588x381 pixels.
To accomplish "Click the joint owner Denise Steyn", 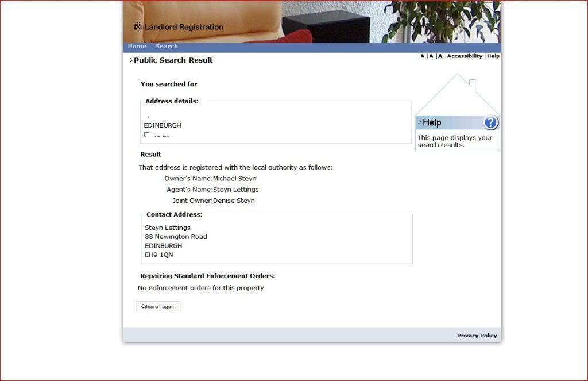I will point(234,201).
